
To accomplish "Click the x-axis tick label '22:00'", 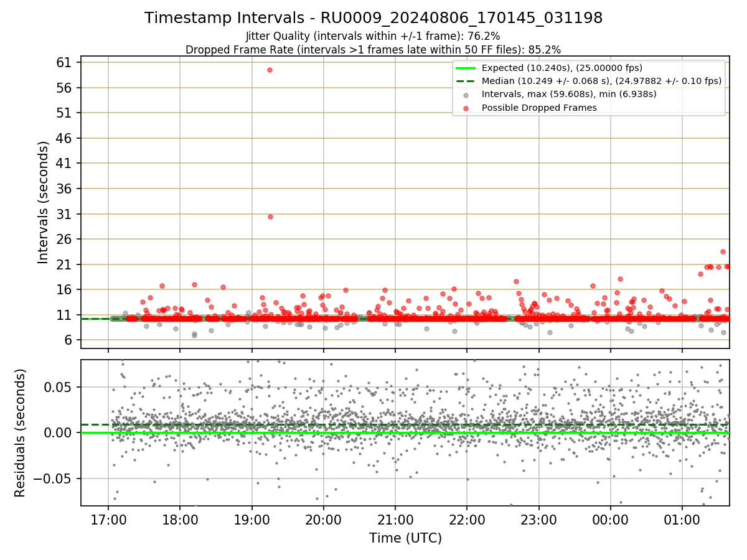I will 467,519.
